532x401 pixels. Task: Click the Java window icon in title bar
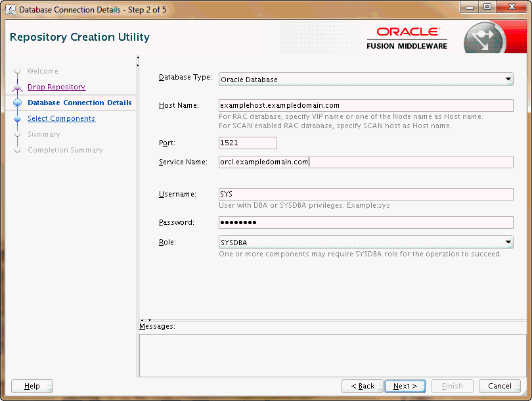pyautogui.click(x=11, y=10)
